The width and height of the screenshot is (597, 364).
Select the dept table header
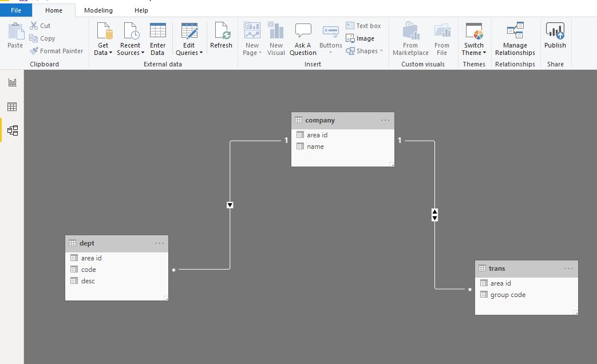click(117, 243)
